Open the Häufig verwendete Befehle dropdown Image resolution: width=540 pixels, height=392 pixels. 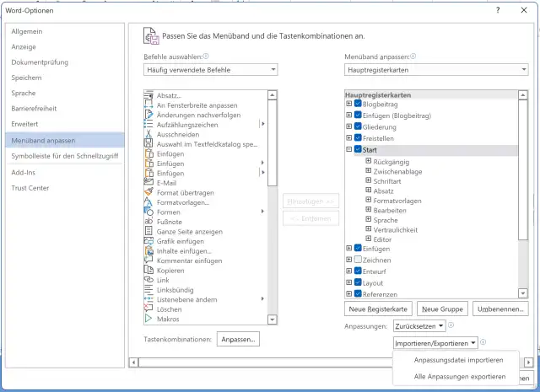coord(210,69)
